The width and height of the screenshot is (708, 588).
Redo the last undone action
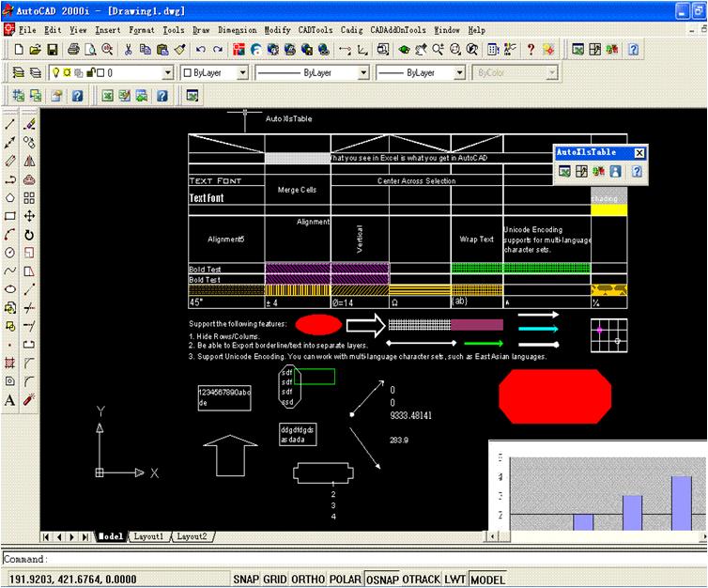pos(218,49)
